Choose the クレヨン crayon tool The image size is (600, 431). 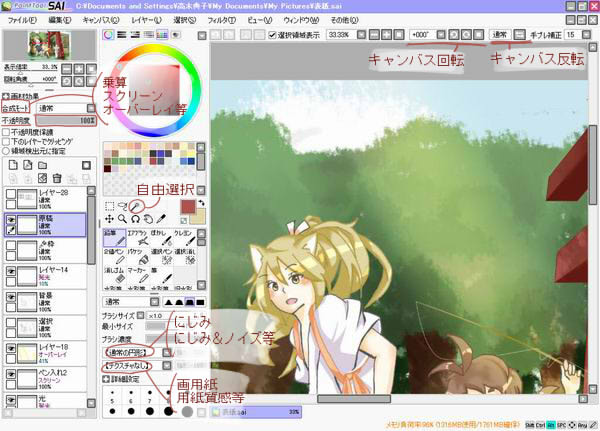pos(184,238)
